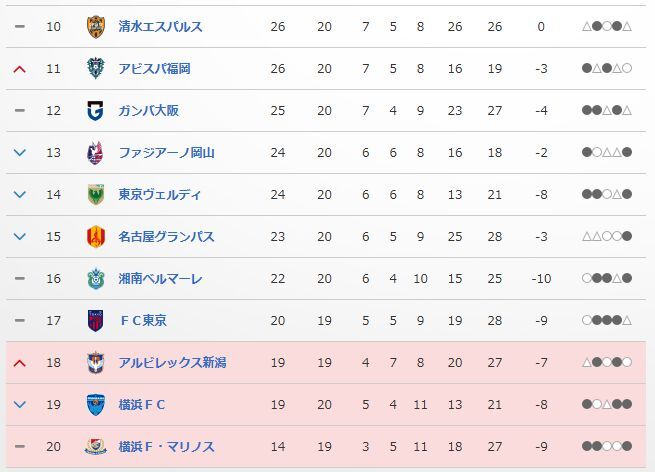Click the Shimizu S-Pulse club crest
655x472 pixels.
96,27
